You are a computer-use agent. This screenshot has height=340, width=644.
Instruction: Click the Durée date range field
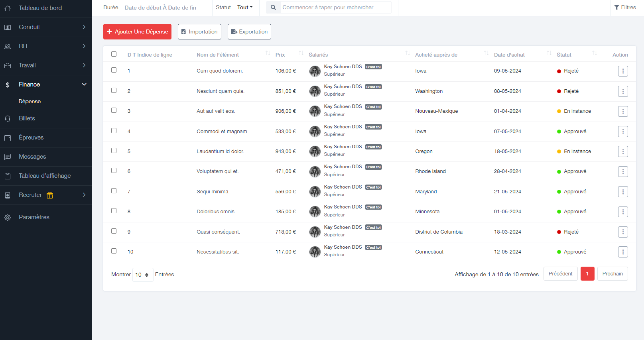(160, 8)
